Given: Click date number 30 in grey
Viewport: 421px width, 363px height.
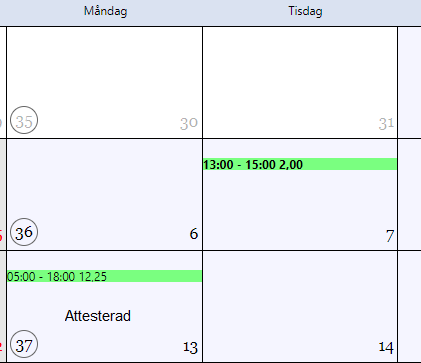Looking at the screenshot, I should click(x=189, y=123).
